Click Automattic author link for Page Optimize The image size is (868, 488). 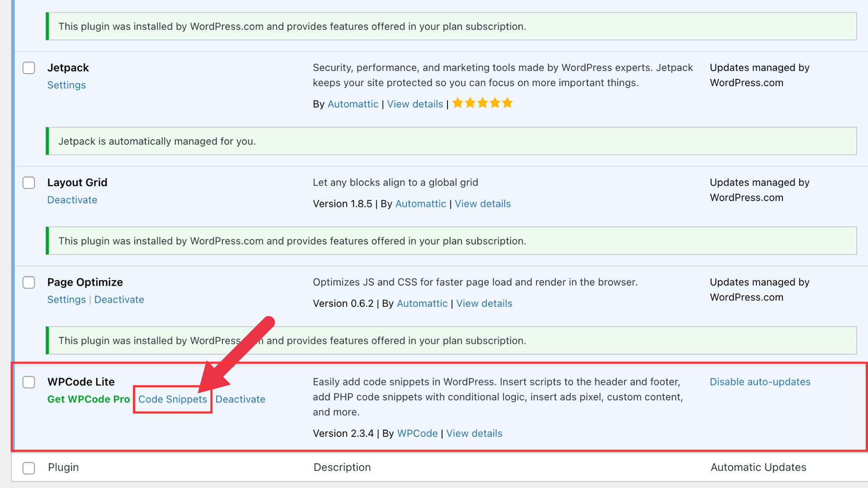point(422,303)
